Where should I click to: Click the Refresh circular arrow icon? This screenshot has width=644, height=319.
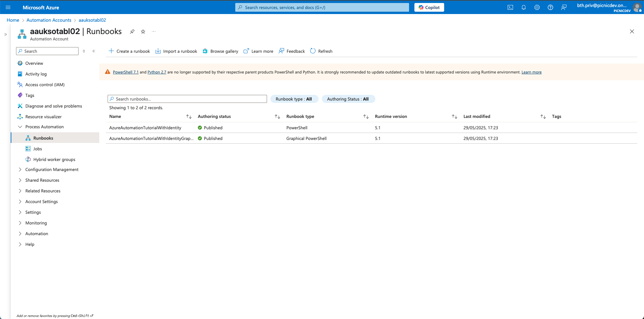(x=313, y=51)
